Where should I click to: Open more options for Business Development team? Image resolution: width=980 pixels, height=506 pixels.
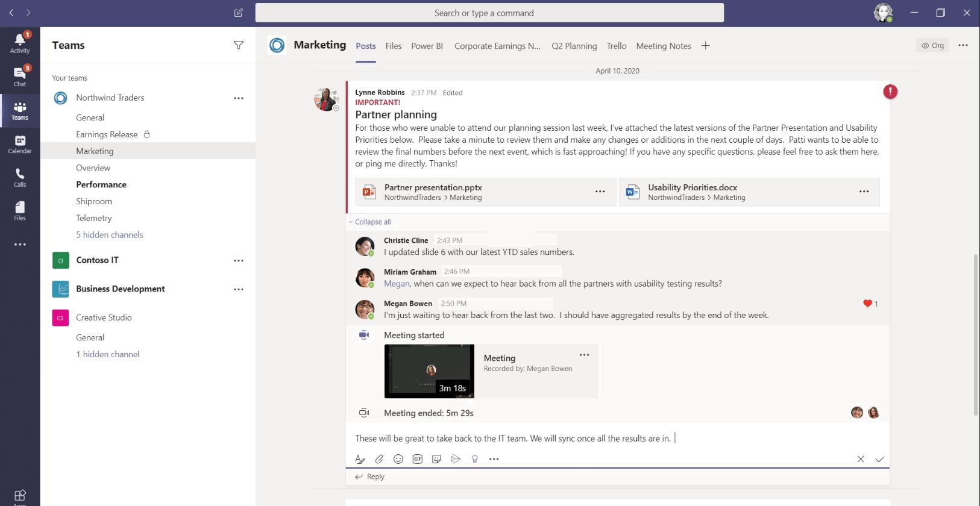pos(239,289)
